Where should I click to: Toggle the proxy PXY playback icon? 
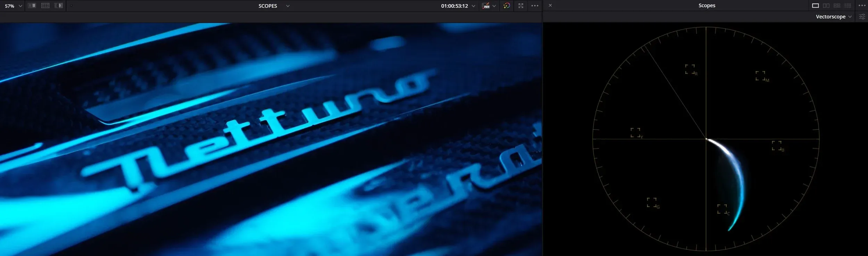(486, 6)
